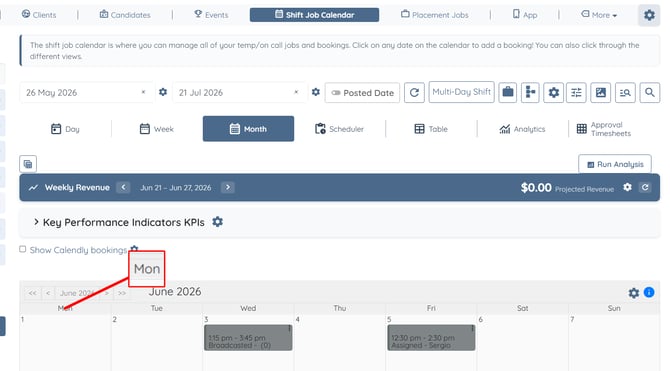Open gear settings beside start date
670x371 pixels.
click(x=163, y=92)
